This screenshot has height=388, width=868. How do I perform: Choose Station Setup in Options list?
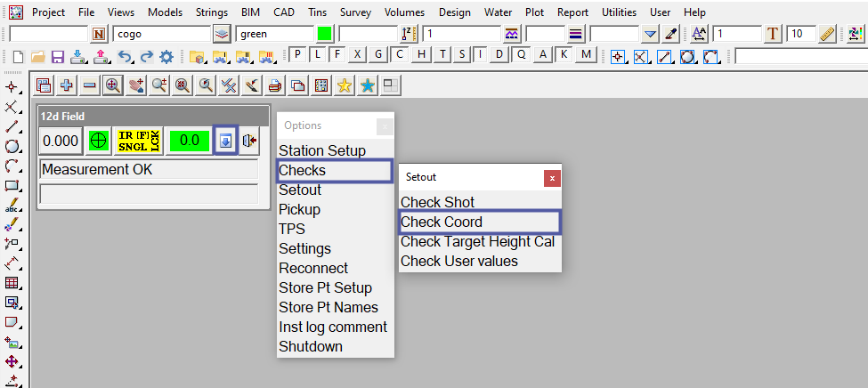(322, 150)
